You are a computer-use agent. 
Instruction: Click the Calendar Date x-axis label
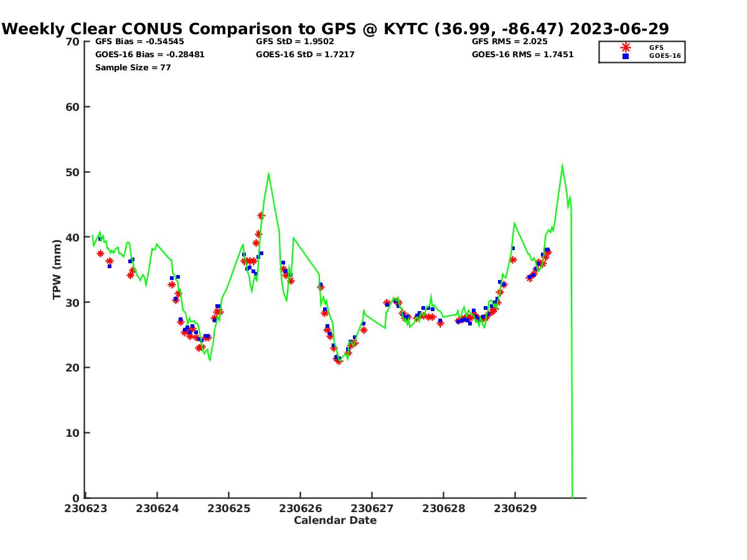(336, 521)
